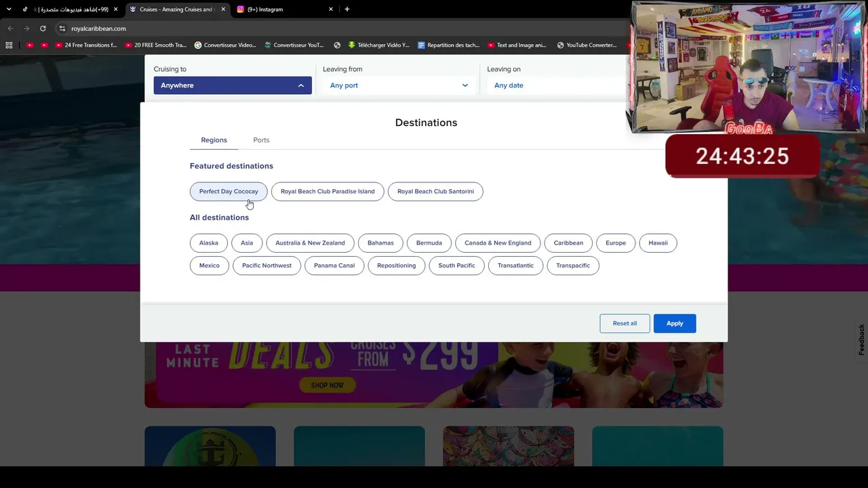Close the Cruises browser tab
868x488 pixels.
click(223, 9)
